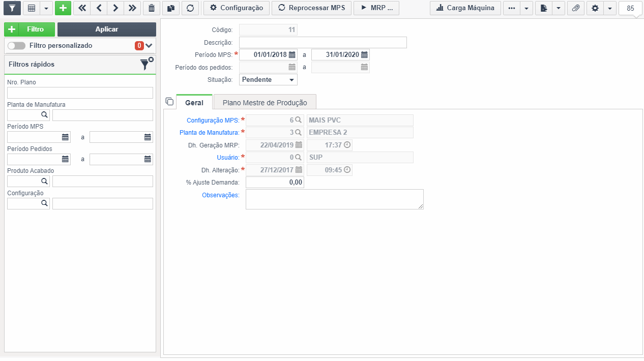This screenshot has height=361, width=644.
Task: Expand the custom filter chevron
Action: 149,46
